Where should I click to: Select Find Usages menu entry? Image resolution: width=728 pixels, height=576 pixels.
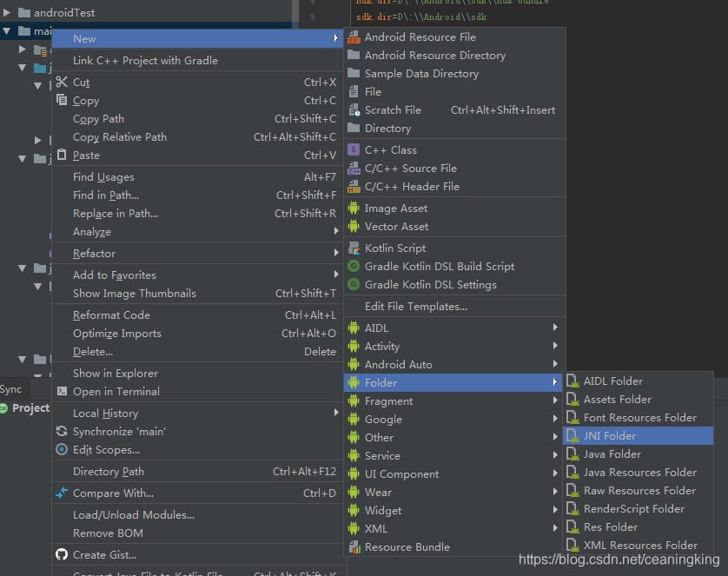coord(197,177)
